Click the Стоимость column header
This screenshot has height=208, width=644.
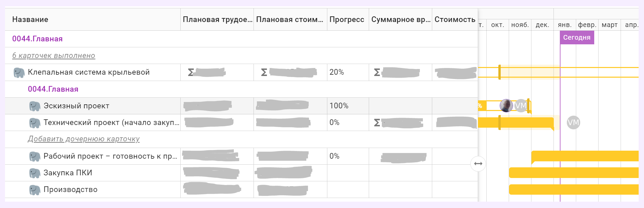coord(455,20)
